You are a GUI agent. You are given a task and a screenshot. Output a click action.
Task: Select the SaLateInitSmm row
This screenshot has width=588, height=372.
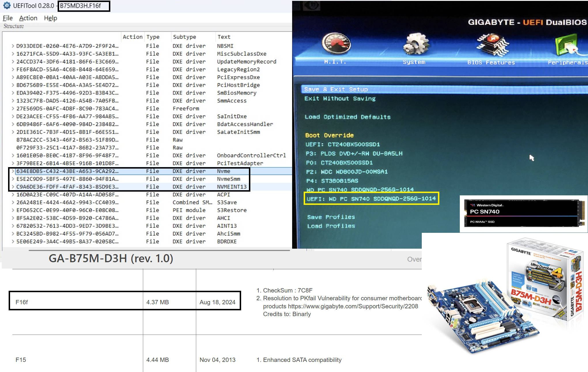coord(148,132)
